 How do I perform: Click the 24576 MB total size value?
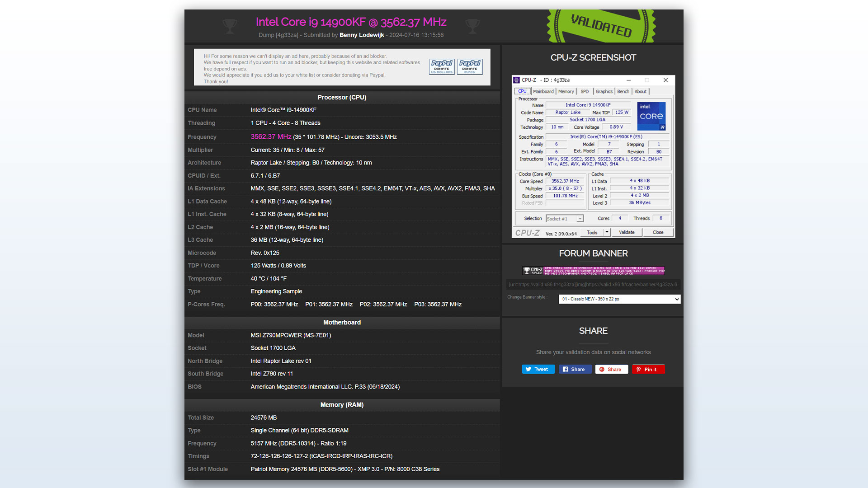[x=264, y=418]
